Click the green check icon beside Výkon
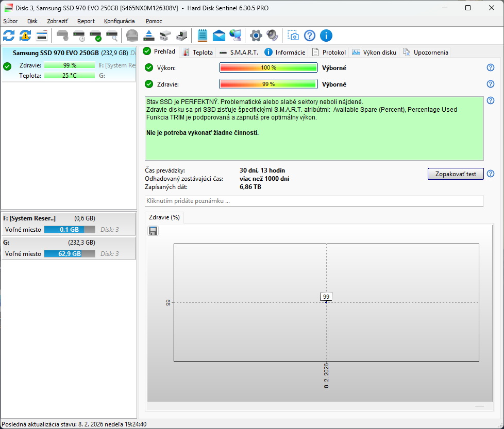 pyautogui.click(x=149, y=67)
